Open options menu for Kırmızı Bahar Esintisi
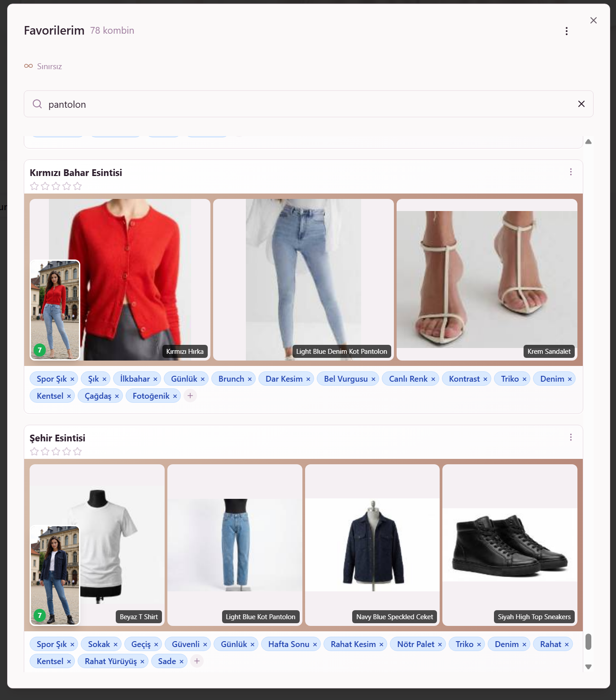This screenshot has height=700, width=616. pos(571,172)
